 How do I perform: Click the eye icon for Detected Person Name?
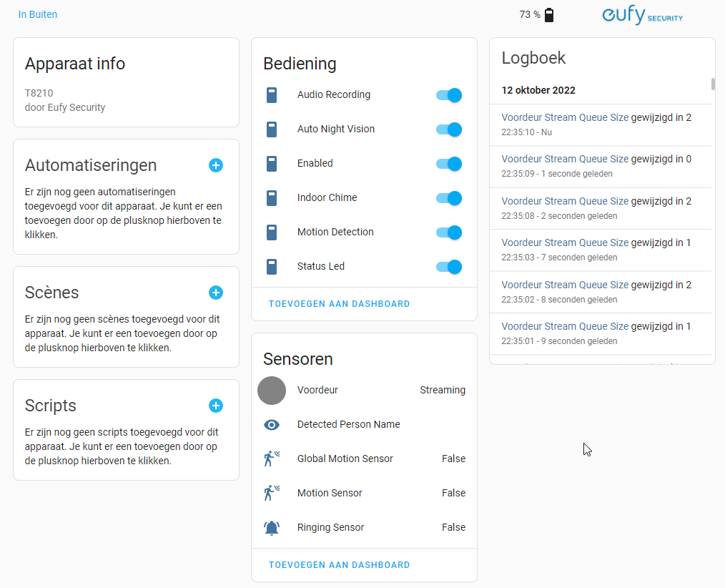[272, 424]
